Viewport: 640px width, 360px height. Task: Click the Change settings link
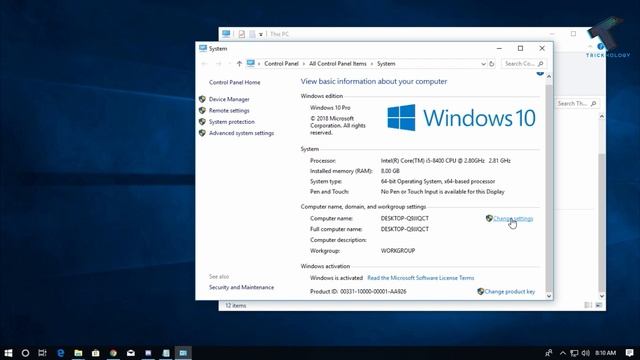click(513, 218)
